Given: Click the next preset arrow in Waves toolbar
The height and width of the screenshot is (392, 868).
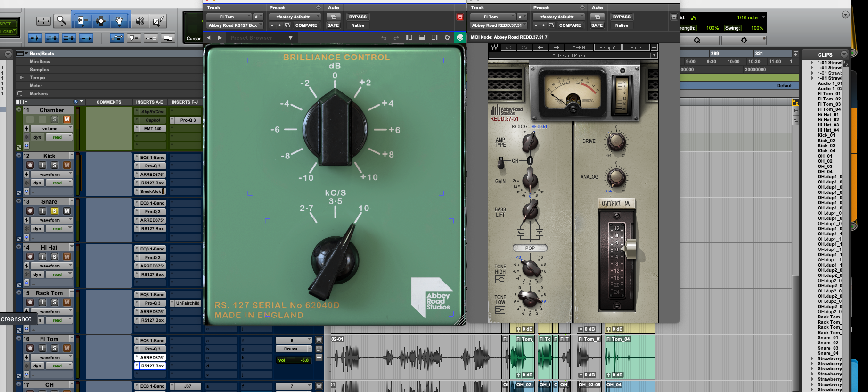Looking at the screenshot, I should pos(557,48).
